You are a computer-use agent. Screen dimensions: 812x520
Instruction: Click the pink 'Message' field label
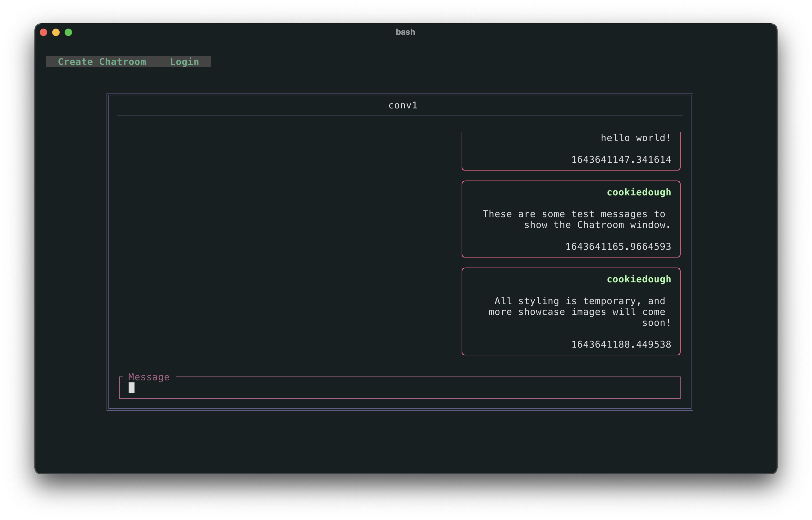pos(149,377)
